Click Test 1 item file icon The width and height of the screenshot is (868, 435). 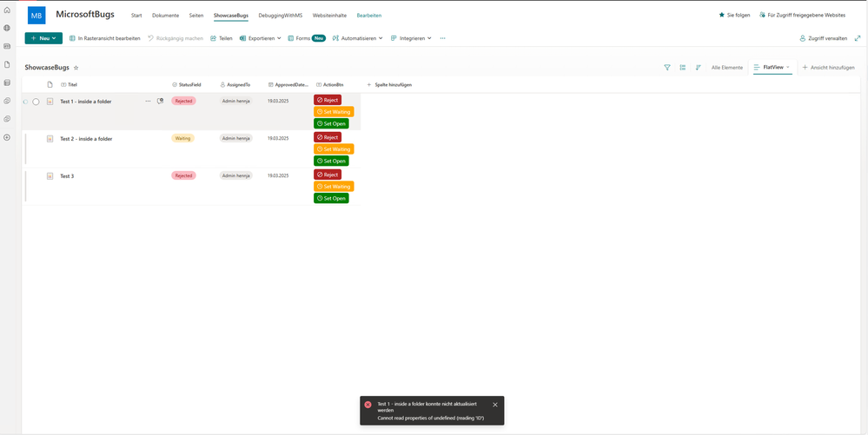(x=50, y=102)
